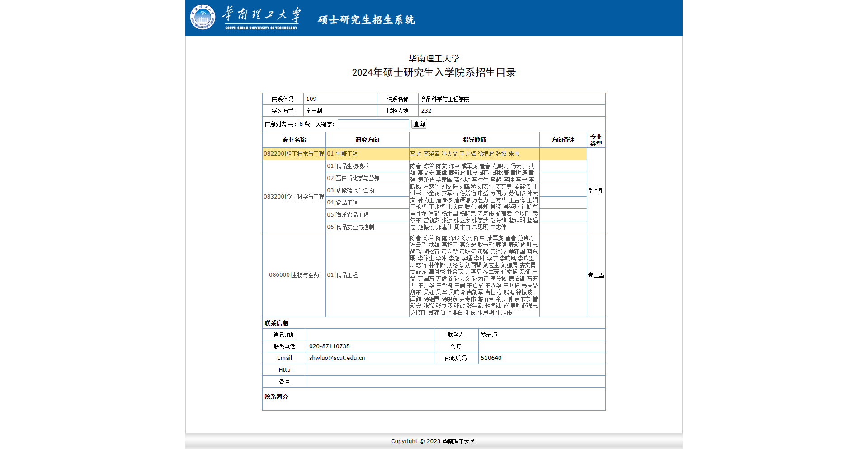Select the 01|食品生物技术 direction
Image resolution: width=868 pixels, height=449 pixels.
coord(367,166)
